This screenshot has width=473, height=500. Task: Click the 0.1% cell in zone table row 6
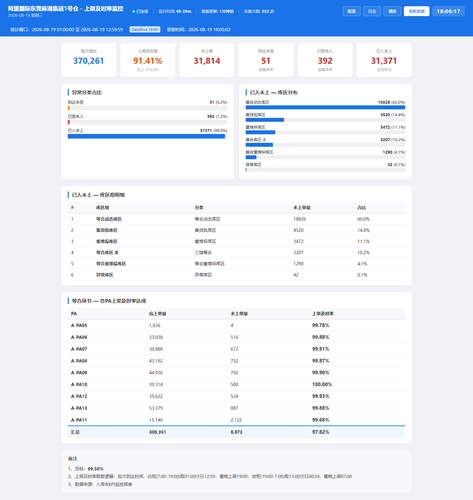click(362, 275)
